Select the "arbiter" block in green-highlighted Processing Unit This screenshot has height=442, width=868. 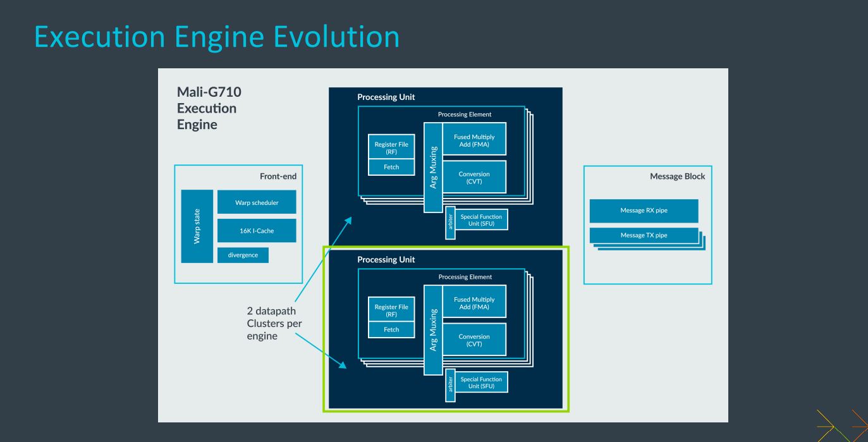coord(450,385)
